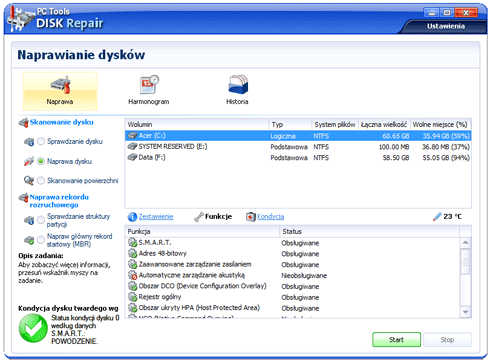Viewport: 490px width, 362px height.
Task: Click the Obszar ukryty HPA feature icon
Action: point(133,308)
